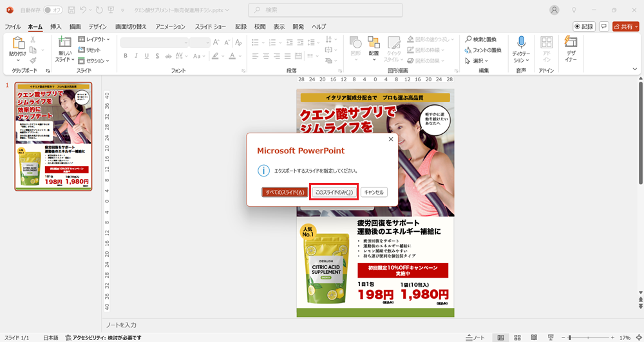Image resolution: width=644 pixels, height=342 pixels.
Task: Click 検索と置換 in the ribbon
Action: 480,39
